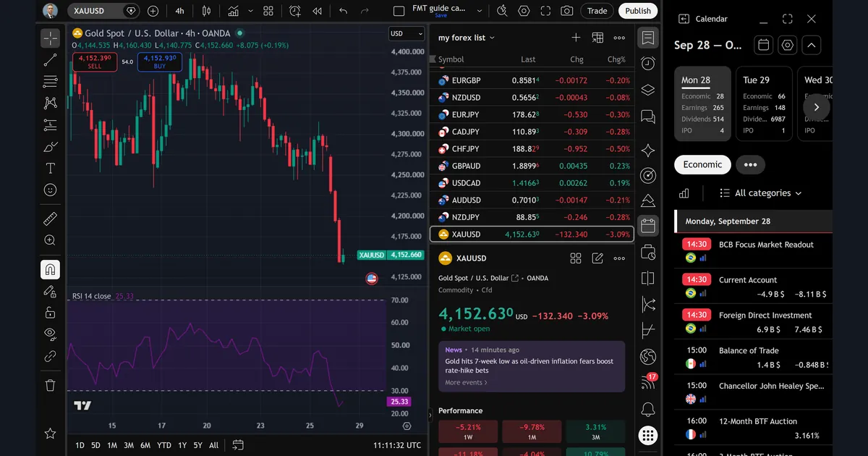Select the YTD time range

coord(164,445)
